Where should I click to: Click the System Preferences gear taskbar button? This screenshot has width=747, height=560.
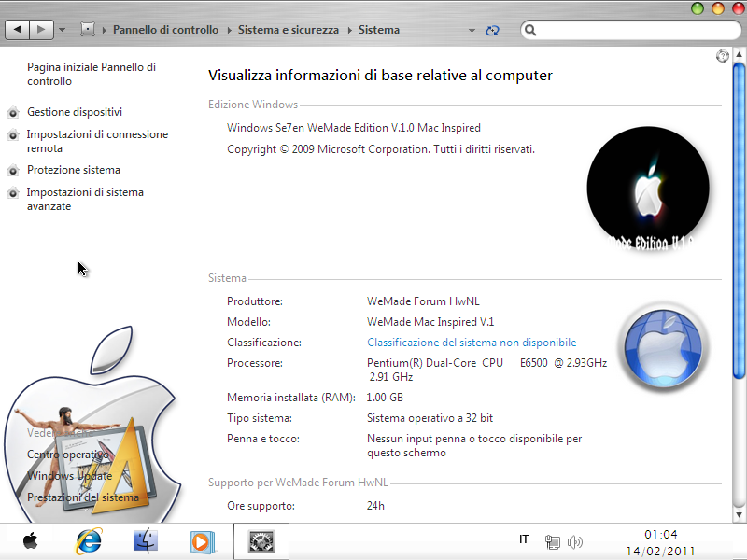tap(261, 541)
